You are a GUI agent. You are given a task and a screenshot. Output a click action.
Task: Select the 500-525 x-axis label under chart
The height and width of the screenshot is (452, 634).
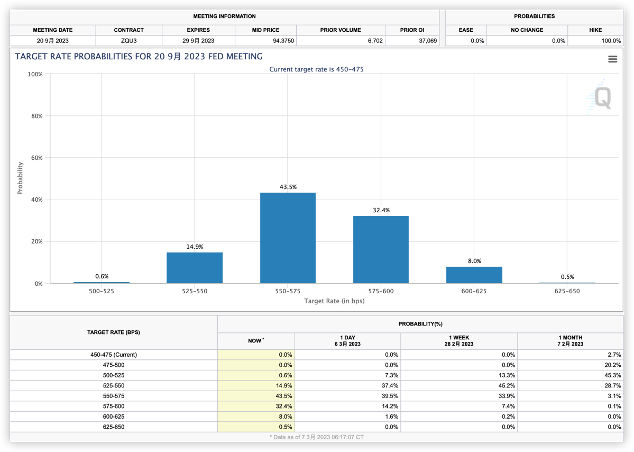[101, 291]
